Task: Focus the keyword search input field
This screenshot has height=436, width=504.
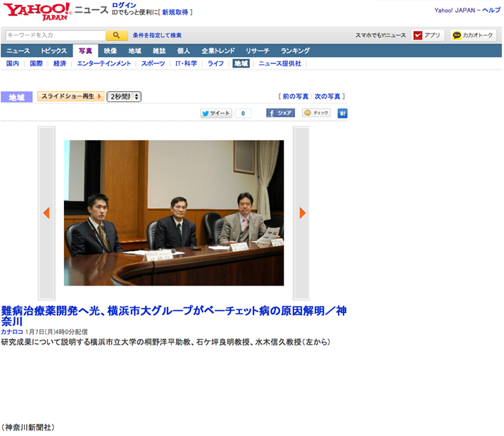Action: pyautogui.click(x=56, y=35)
